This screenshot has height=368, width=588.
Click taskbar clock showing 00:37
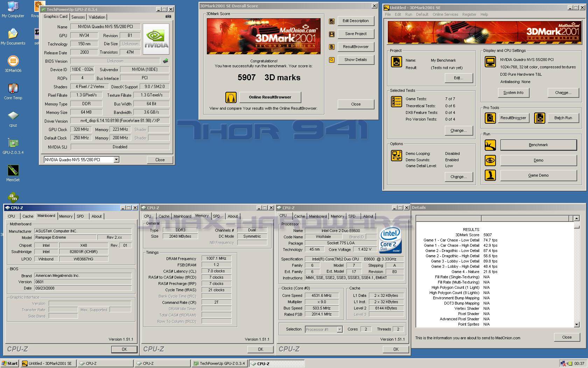[x=579, y=363]
